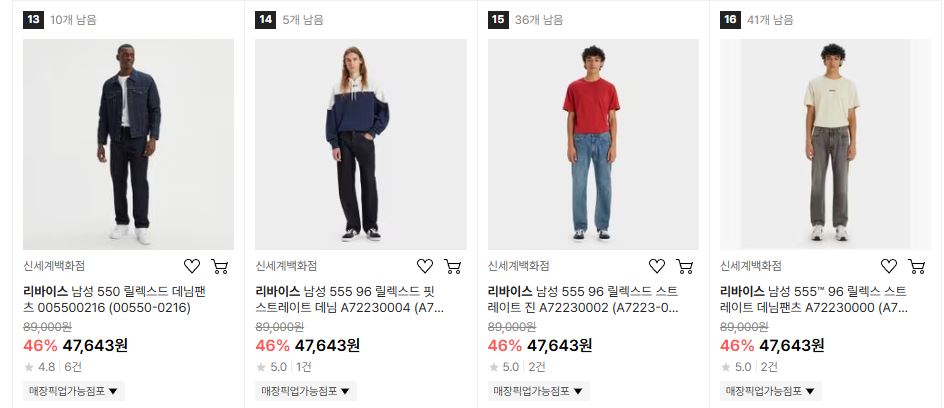Open the dark denim jacket model photo

(x=128, y=144)
